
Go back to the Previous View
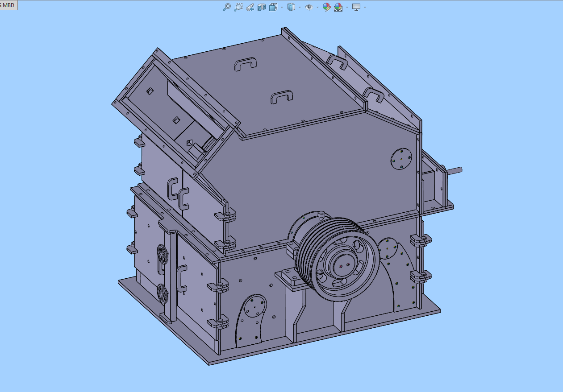[x=250, y=7]
